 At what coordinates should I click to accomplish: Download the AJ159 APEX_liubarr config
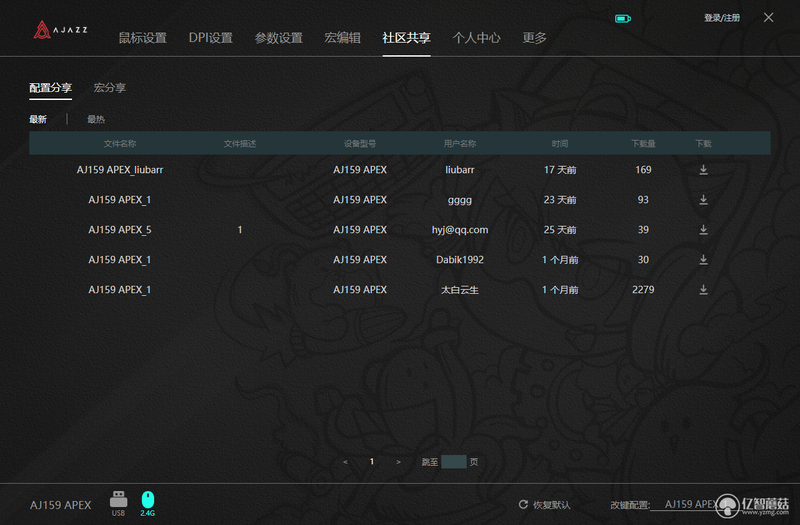coord(703,170)
